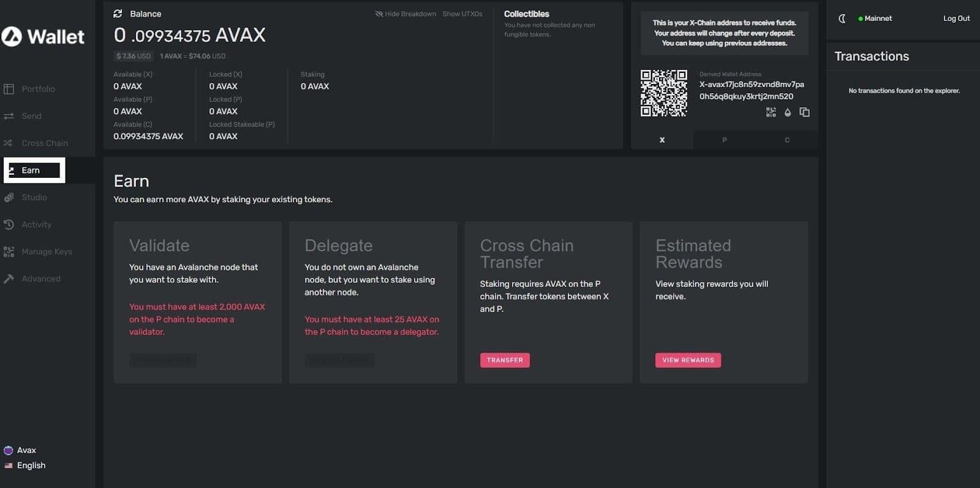Open the Studio menu item

(x=34, y=197)
